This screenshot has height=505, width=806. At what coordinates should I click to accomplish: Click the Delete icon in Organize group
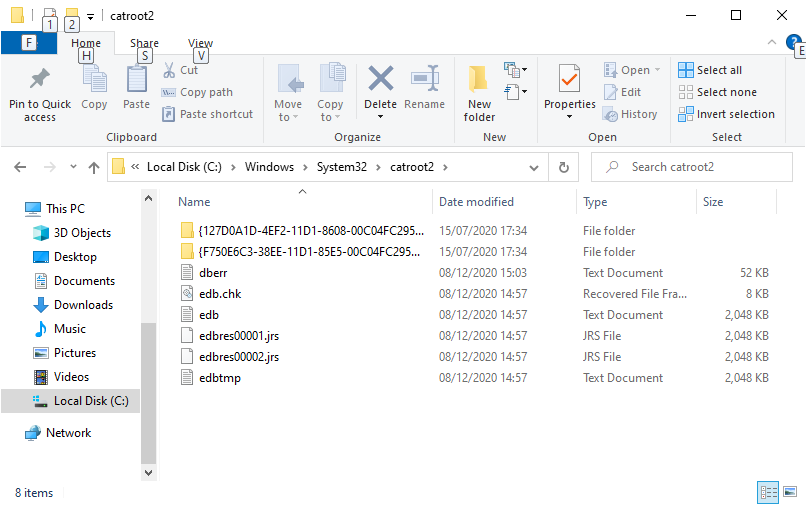(x=380, y=78)
